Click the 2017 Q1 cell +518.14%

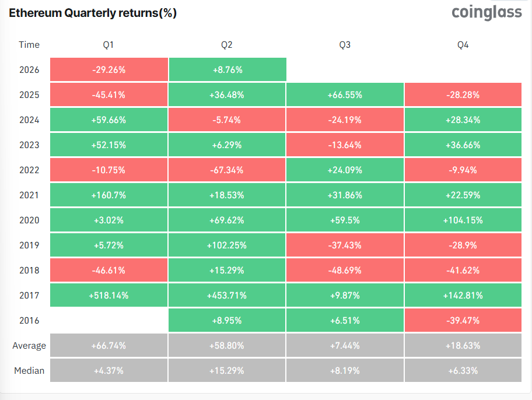point(108,296)
